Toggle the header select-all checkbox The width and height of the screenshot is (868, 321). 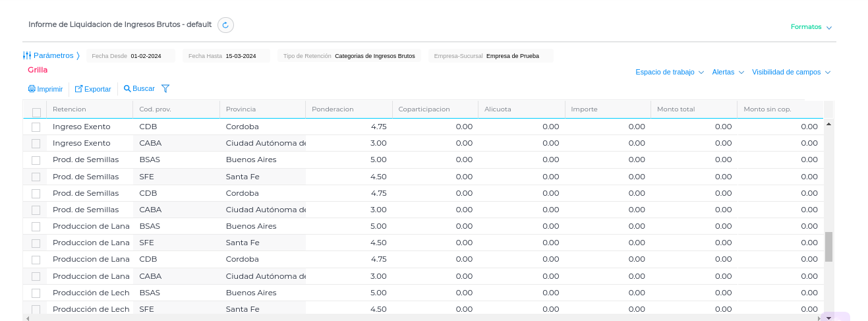click(36, 112)
